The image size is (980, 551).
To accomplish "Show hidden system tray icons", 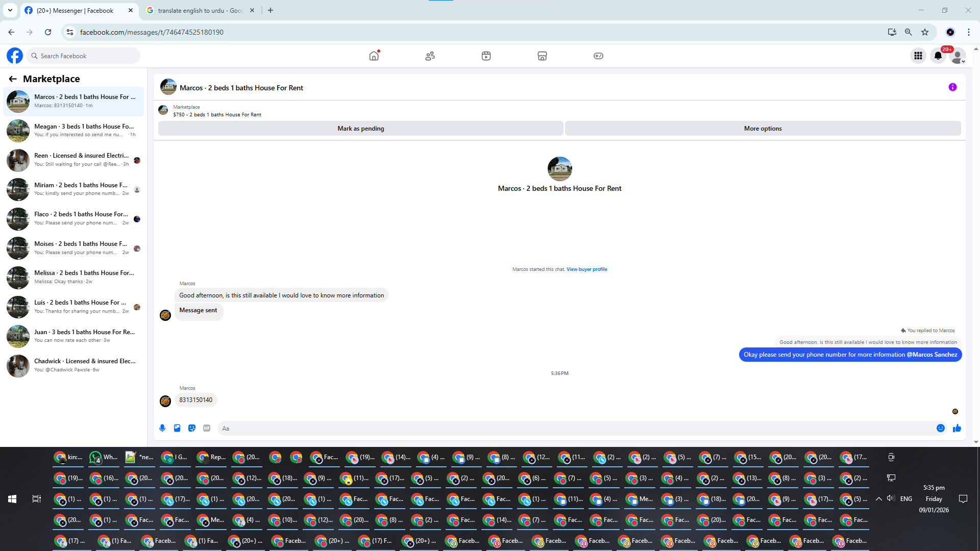I will 878,499.
